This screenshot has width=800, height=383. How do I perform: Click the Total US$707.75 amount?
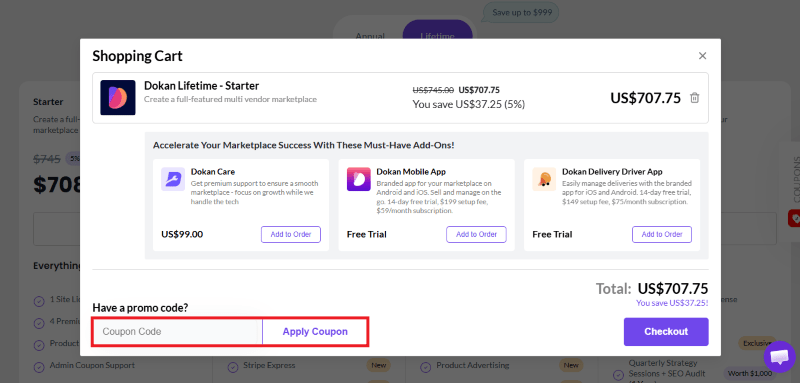point(672,289)
